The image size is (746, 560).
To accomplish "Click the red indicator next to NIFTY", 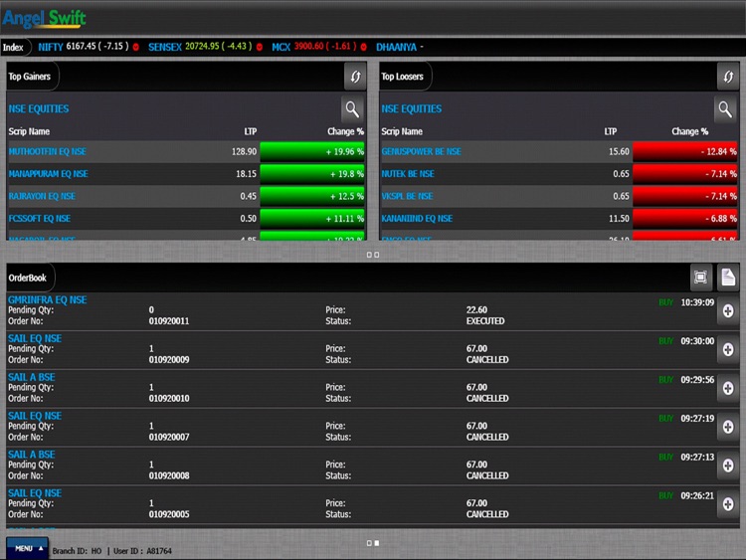I will point(136,47).
